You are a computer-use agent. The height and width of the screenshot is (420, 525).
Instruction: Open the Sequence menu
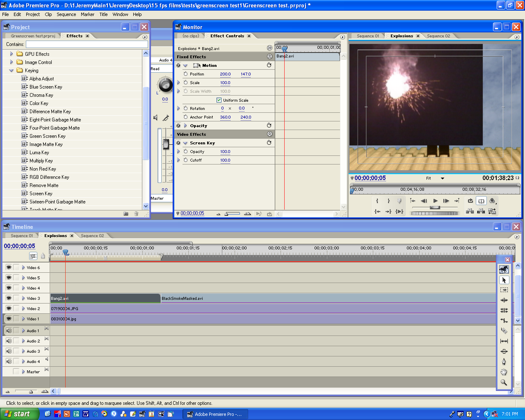click(66, 14)
